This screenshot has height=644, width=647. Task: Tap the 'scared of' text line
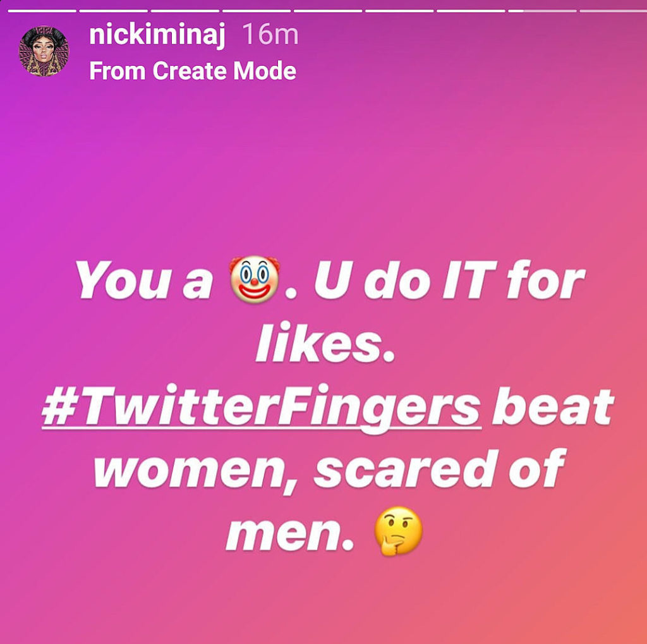(439, 470)
